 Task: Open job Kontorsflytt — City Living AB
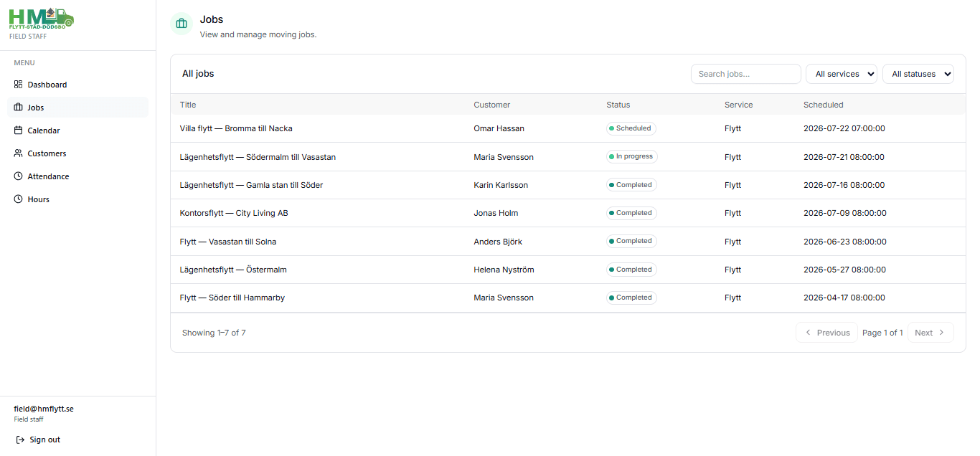(234, 213)
